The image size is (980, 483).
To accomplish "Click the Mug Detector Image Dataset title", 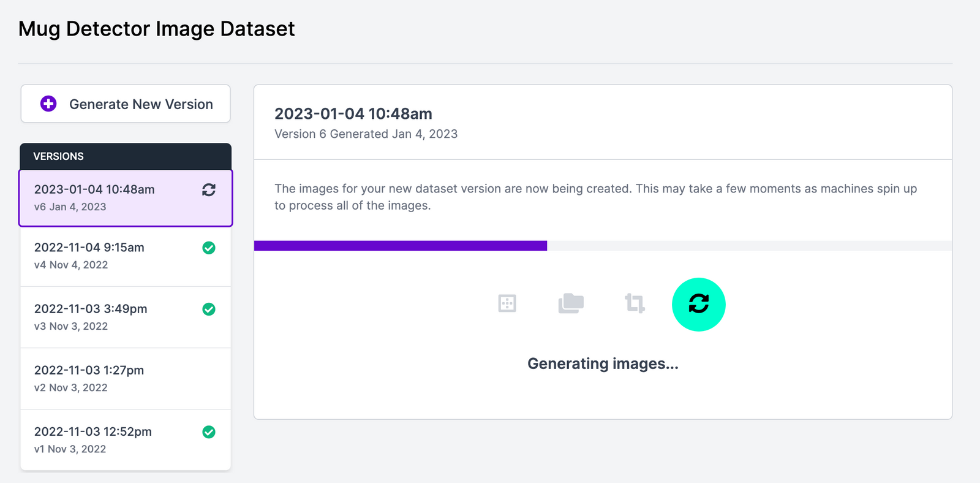I will tap(157, 29).
